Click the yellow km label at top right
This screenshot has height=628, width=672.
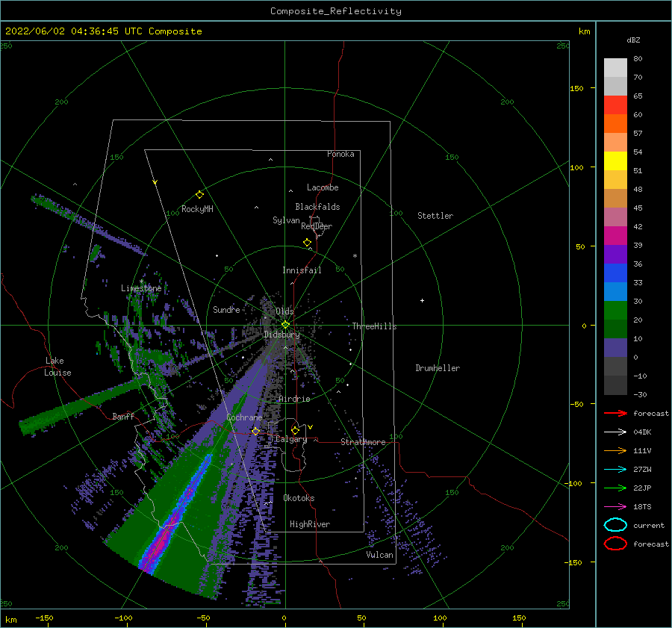point(584,31)
